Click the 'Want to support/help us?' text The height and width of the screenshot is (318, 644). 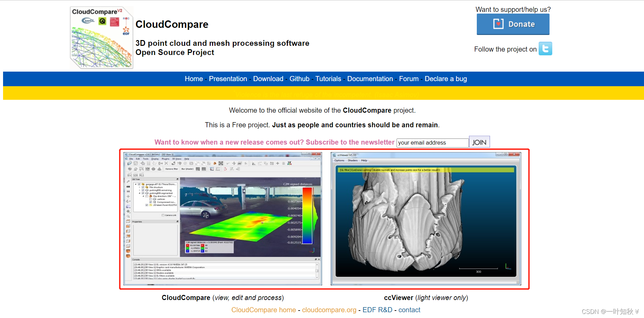(x=513, y=10)
